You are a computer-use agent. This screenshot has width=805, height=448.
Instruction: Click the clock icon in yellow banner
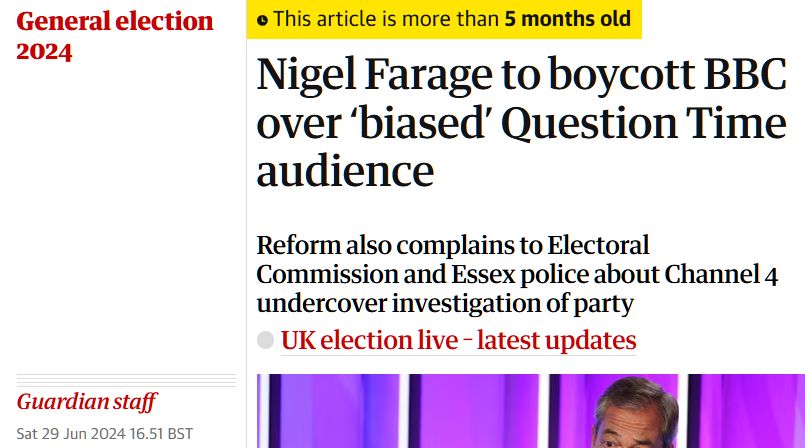tap(262, 21)
